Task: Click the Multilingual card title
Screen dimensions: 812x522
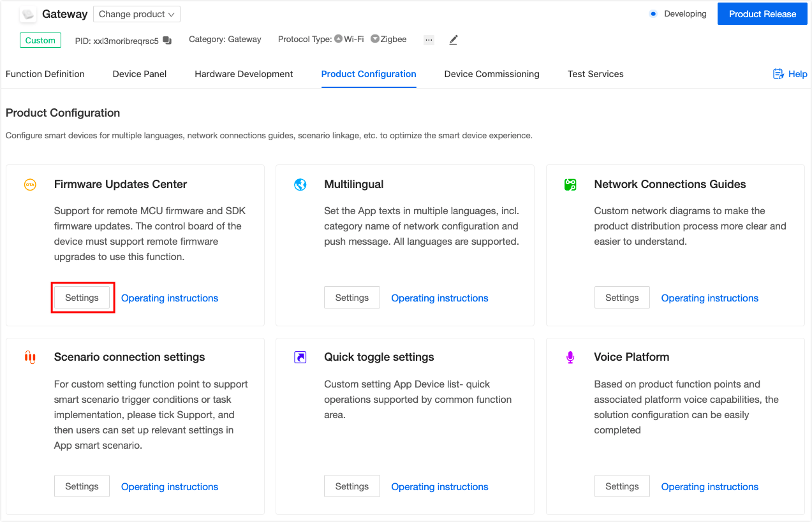Action: pos(354,184)
